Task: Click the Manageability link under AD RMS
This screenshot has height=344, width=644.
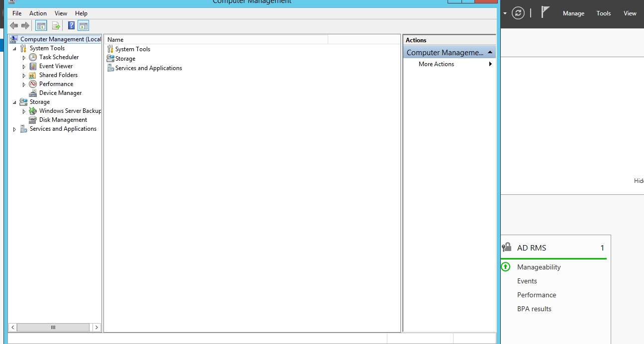Action: point(539,267)
